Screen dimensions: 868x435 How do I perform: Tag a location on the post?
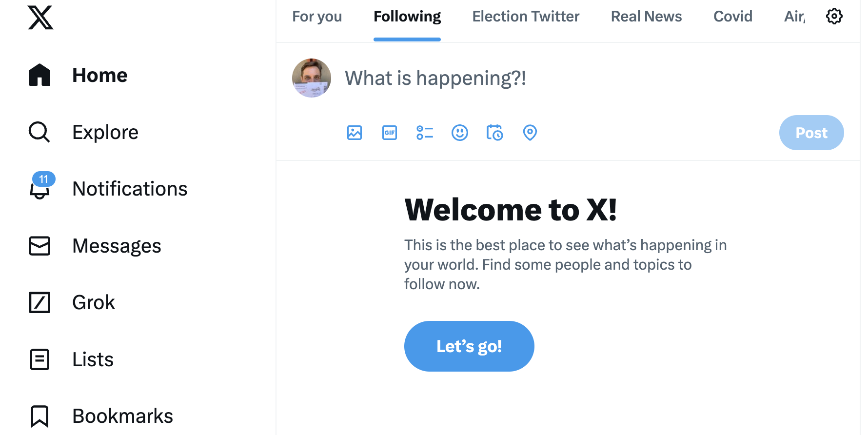[530, 133]
